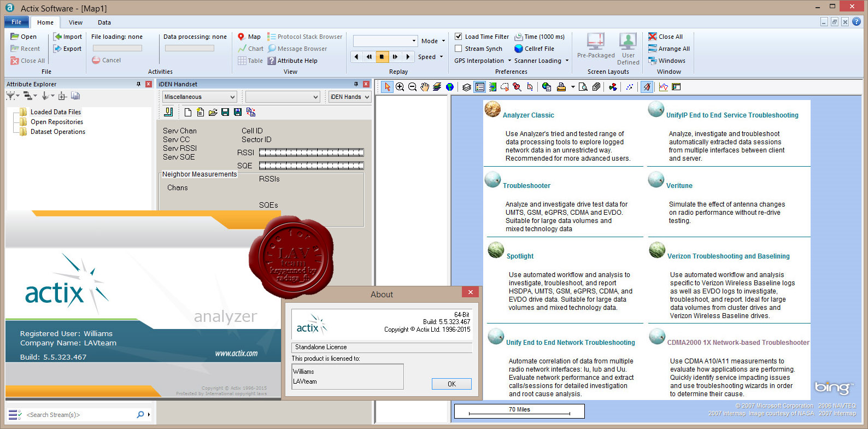Open the Miscellaneous dropdown in iDEN Handset

[200, 97]
